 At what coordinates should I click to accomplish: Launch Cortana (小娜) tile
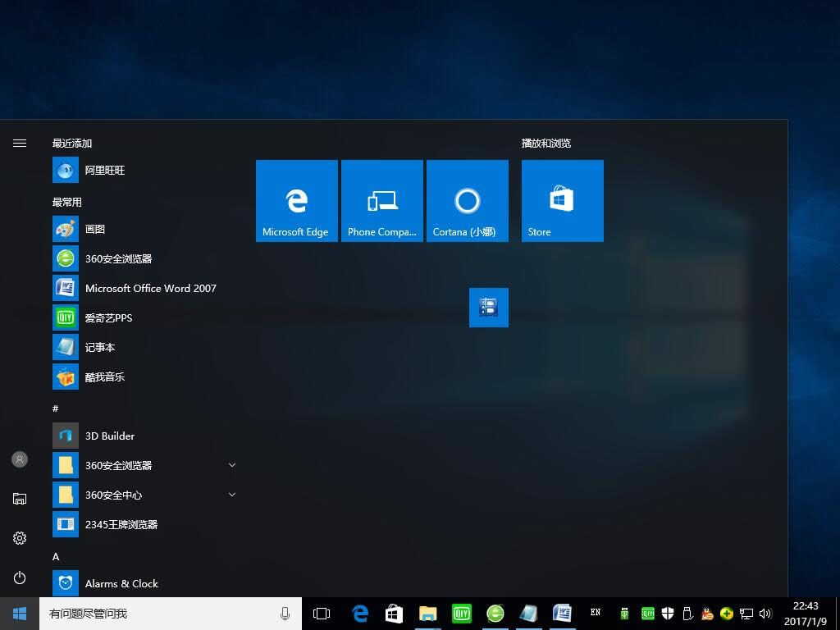point(467,200)
